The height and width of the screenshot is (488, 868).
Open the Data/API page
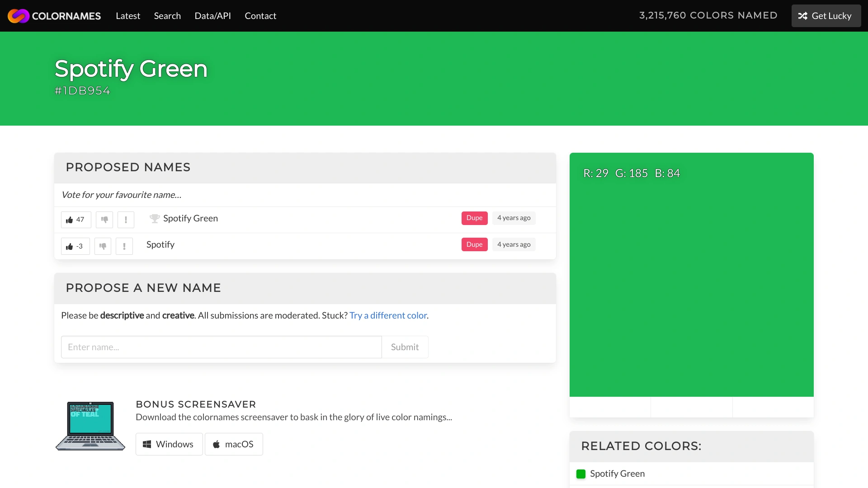tap(212, 15)
